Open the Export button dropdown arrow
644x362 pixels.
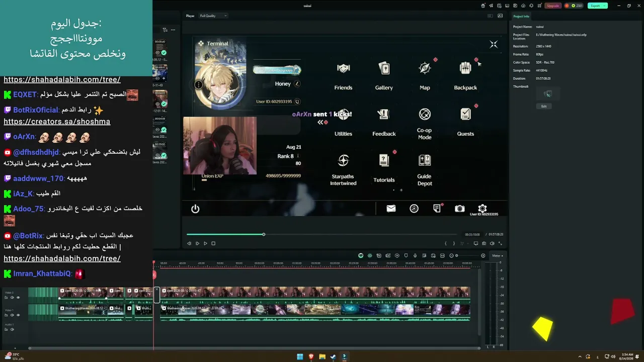click(x=604, y=6)
